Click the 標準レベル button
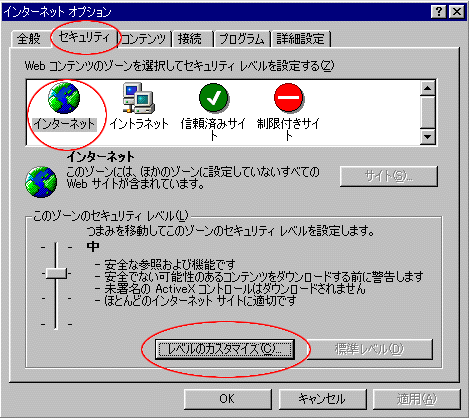This screenshot has width=469, height=418. click(x=369, y=349)
